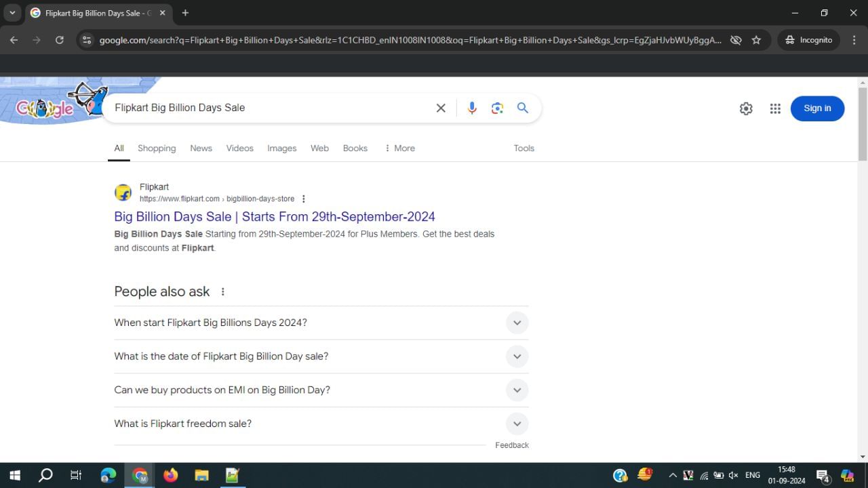Launch Firefox from taskbar

pyautogui.click(x=170, y=475)
